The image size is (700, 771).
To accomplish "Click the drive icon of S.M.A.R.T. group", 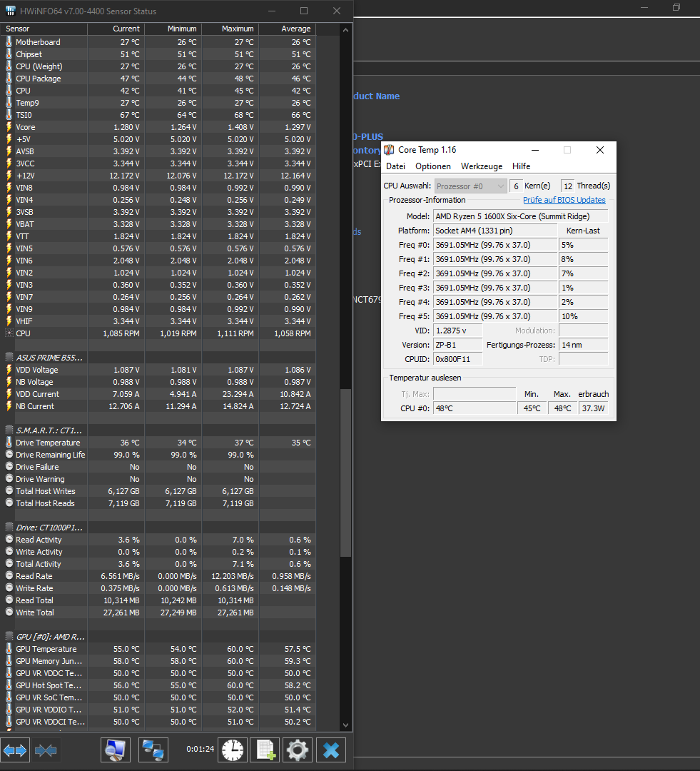I will 9,430.
